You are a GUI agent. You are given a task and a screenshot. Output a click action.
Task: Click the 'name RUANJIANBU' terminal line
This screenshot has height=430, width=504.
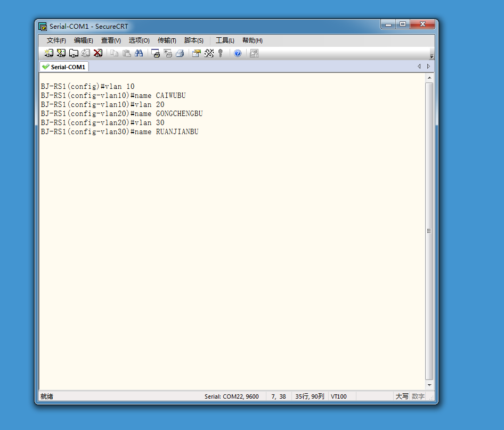(x=119, y=131)
